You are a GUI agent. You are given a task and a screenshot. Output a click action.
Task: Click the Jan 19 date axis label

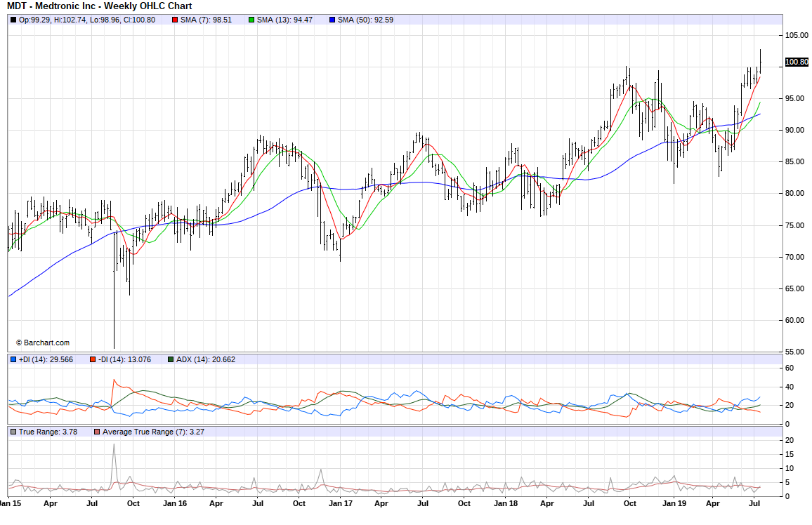pyautogui.click(x=673, y=503)
